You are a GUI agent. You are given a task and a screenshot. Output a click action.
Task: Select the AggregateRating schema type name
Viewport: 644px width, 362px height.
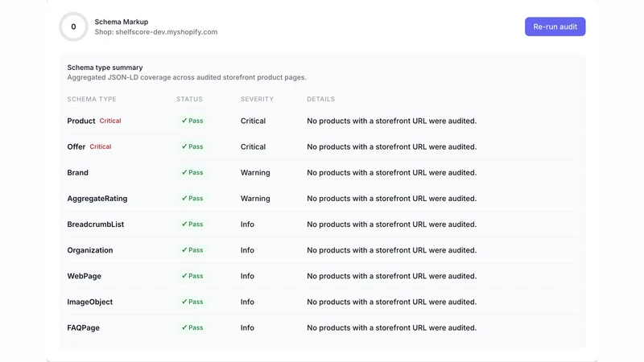tap(97, 199)
